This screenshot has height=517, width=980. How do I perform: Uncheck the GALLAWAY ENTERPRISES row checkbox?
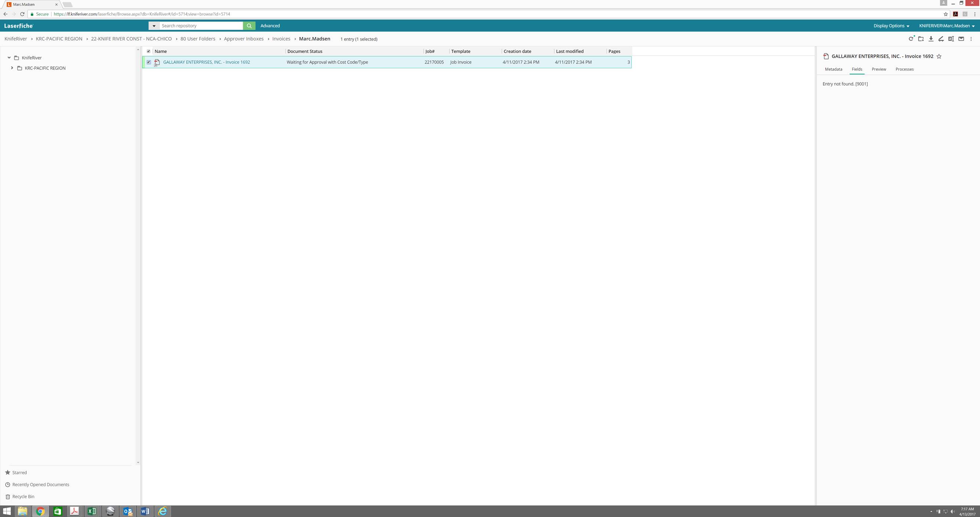point(149,62)
